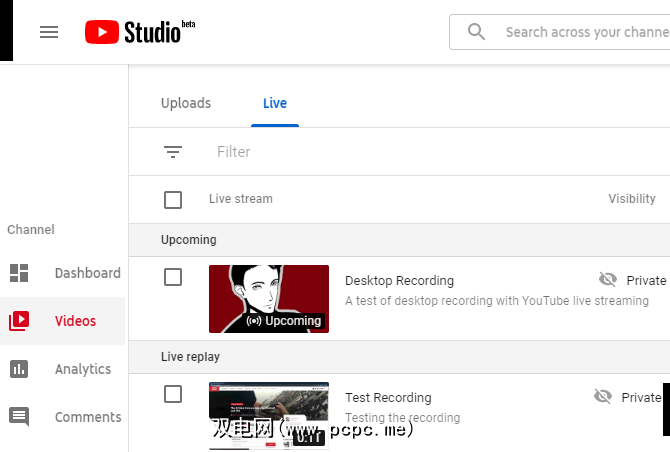Check the Test Recording row checkbox
670x452 pixels.
173,394
